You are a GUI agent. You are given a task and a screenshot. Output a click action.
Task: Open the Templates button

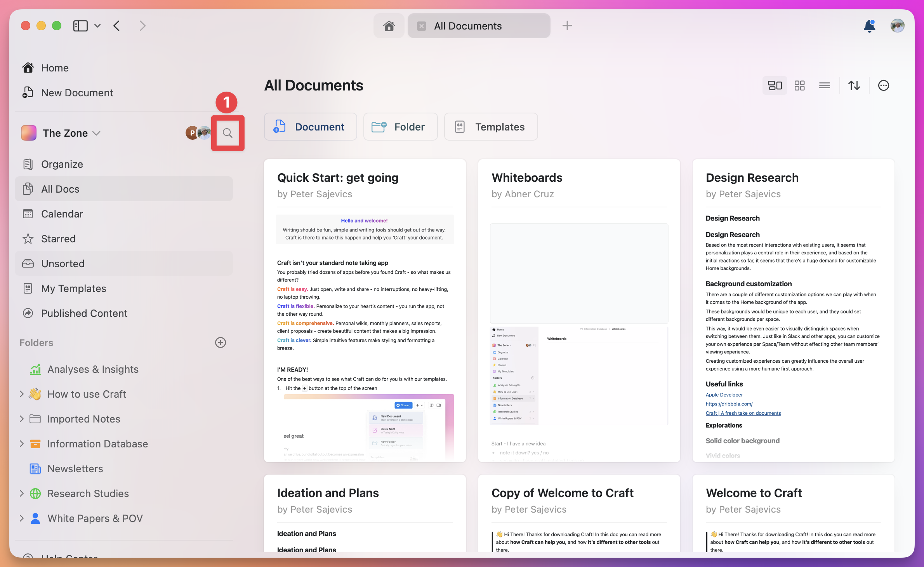[x=491, y=127]
